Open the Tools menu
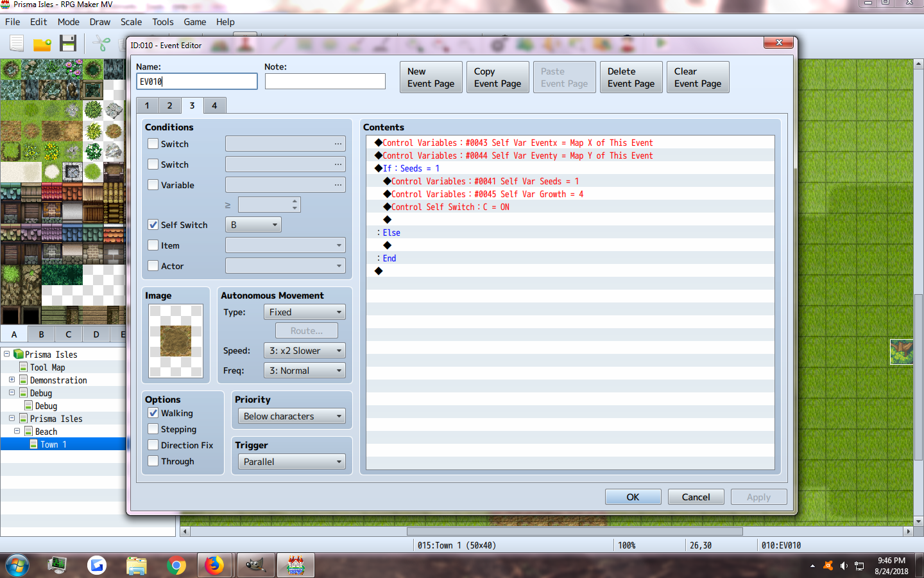Image resolution: width=924 pixels, height=578 pixels. click(x=163, y=22)
